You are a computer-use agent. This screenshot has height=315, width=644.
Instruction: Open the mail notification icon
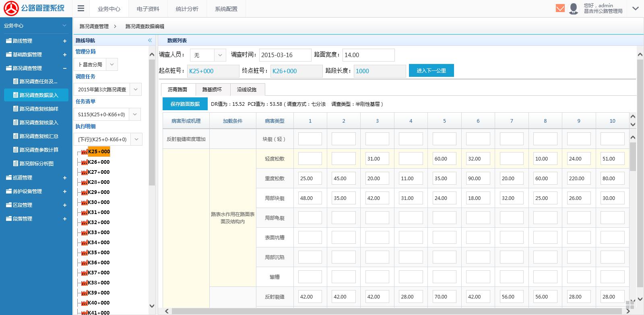coord(560,8)
